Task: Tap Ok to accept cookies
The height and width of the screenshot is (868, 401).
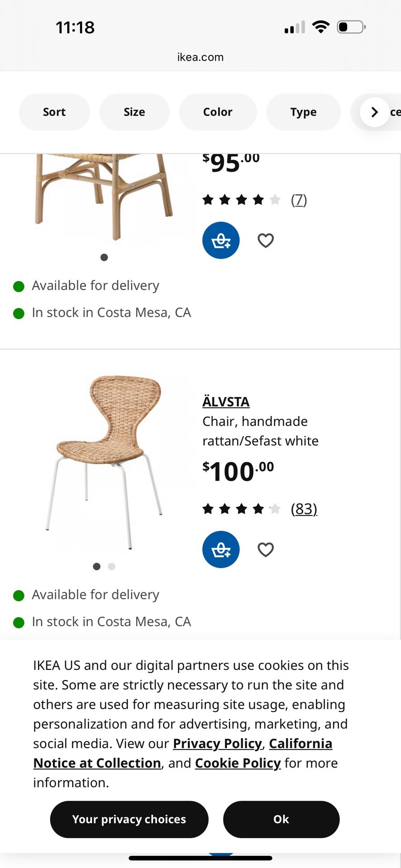Action: click(281, 819)
